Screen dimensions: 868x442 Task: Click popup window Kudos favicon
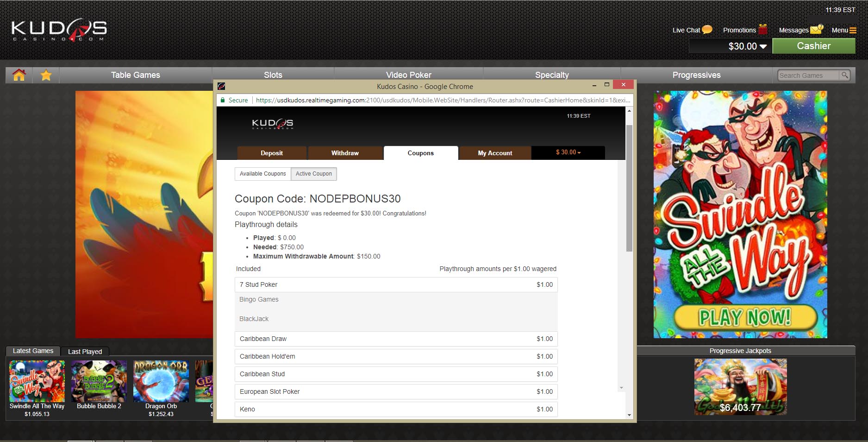pyautogui.click(x=221, y=86)
